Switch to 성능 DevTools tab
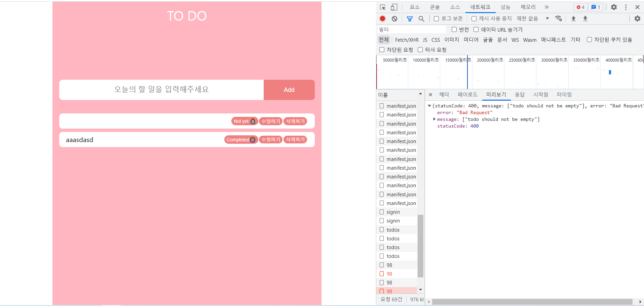 tap(505, 7)
